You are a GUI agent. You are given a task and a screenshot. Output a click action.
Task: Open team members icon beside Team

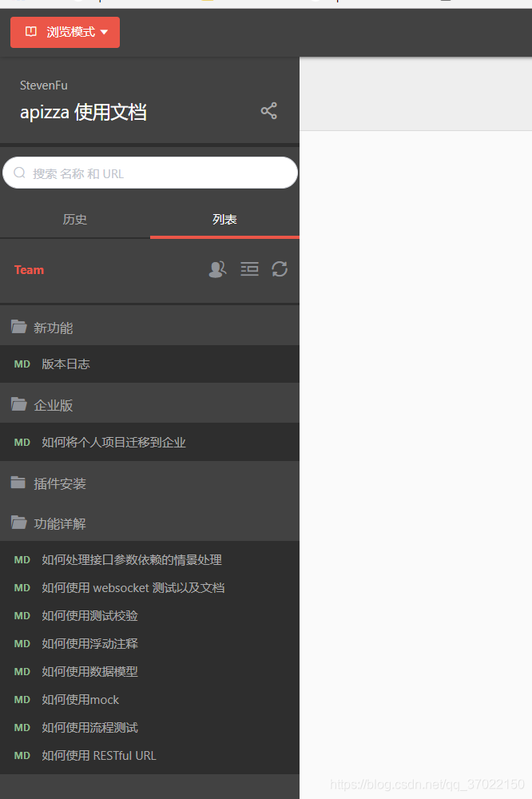217,269
